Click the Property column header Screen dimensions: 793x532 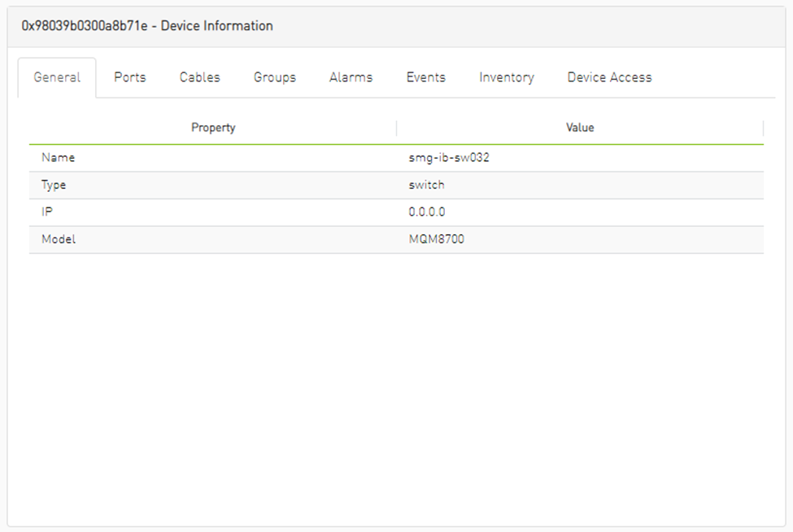tap(213, 128)
